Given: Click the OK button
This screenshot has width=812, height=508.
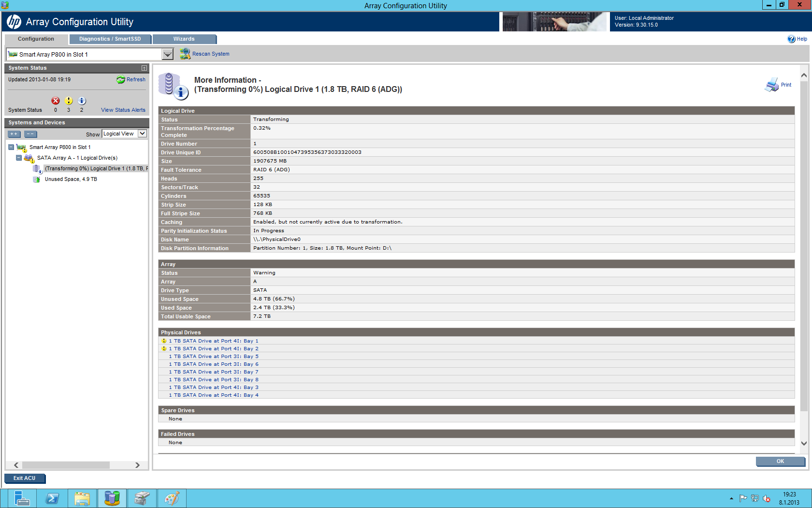Looking at the screenshot, I should tap(780, 461).
